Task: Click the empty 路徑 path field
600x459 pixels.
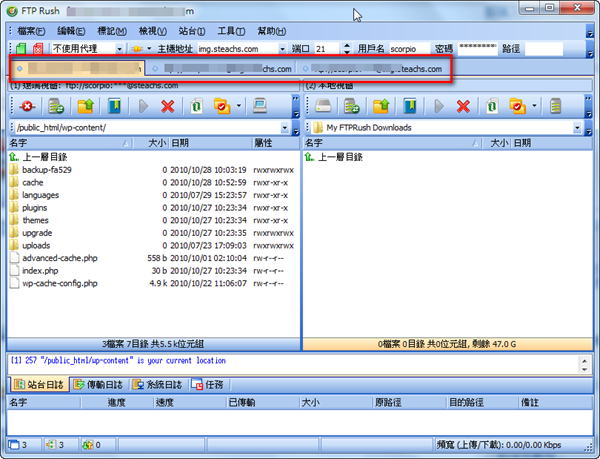Action: [544, 49]
